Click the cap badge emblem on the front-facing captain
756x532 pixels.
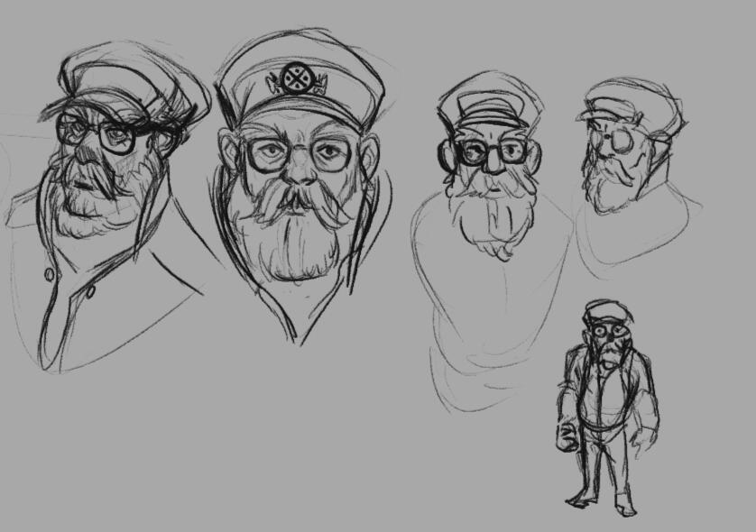point(294,79)
